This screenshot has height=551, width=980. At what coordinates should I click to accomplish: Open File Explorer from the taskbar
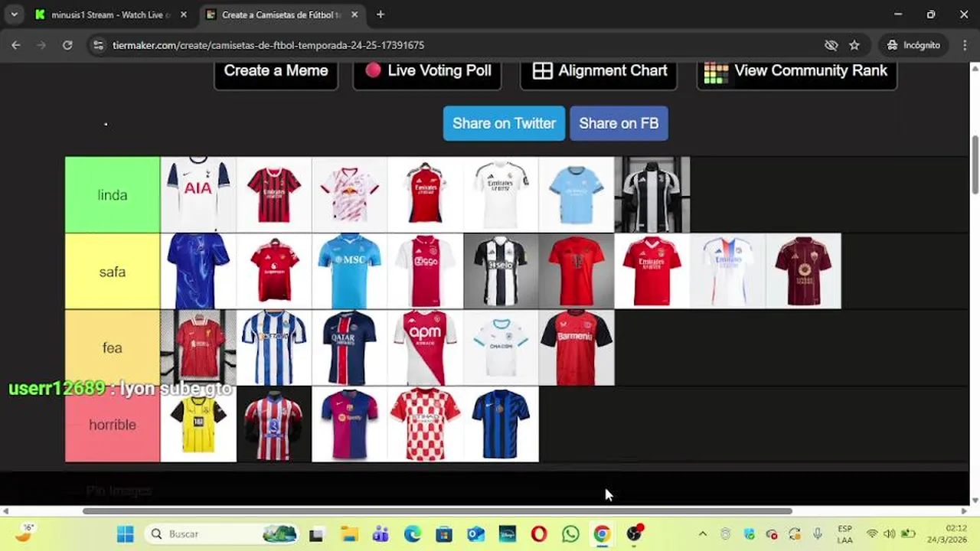tap(349, 534)
